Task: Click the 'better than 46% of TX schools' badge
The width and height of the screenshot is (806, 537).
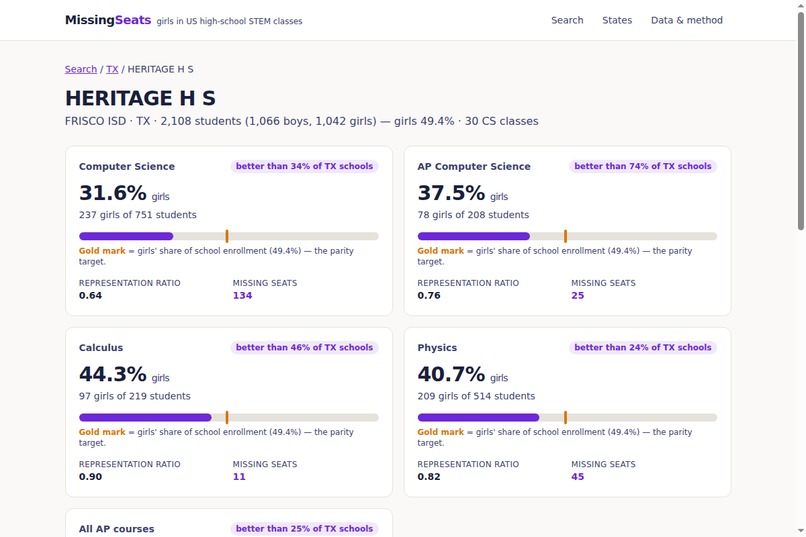Action: pos(304,347)
